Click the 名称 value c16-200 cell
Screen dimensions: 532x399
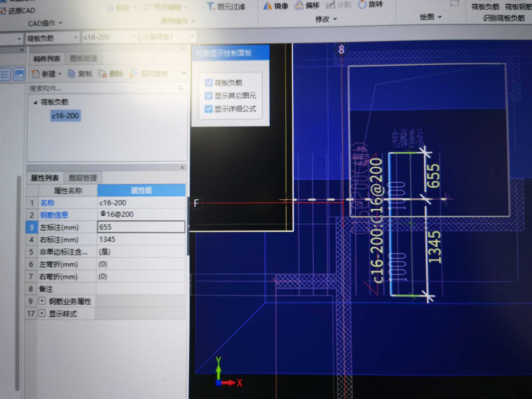[142, 203]
